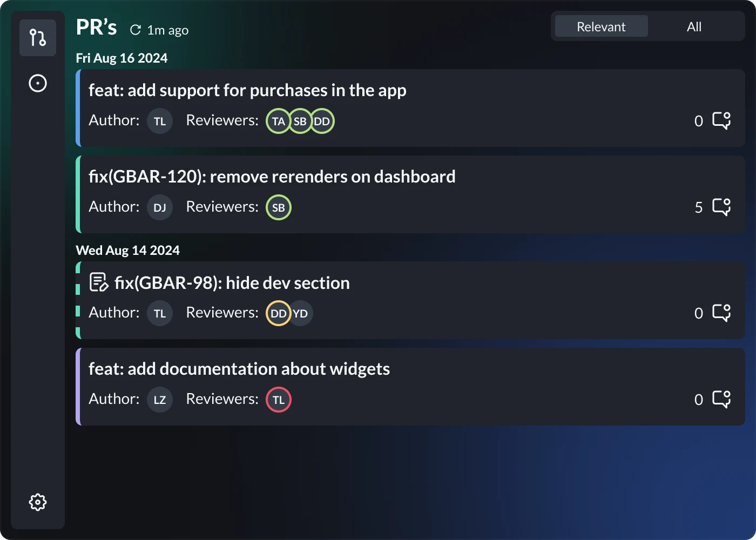Open settings via the gear icon
756x540 pixels.
point(37,502)
